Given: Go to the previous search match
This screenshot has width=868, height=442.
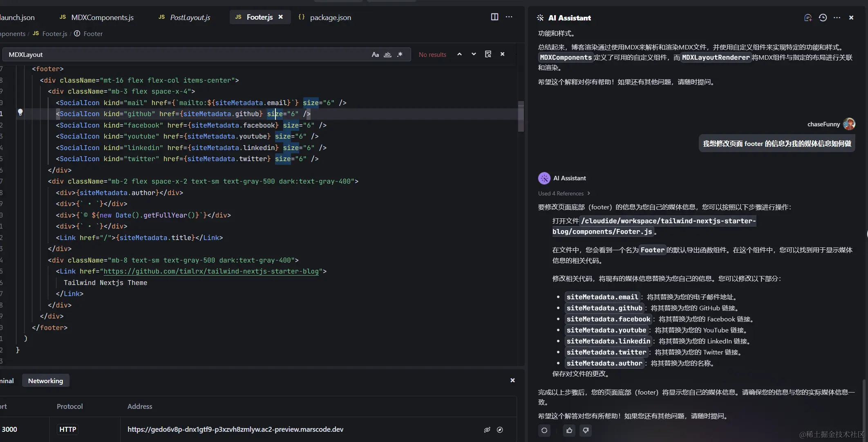Looking at the screenshot, I should 459,54.
